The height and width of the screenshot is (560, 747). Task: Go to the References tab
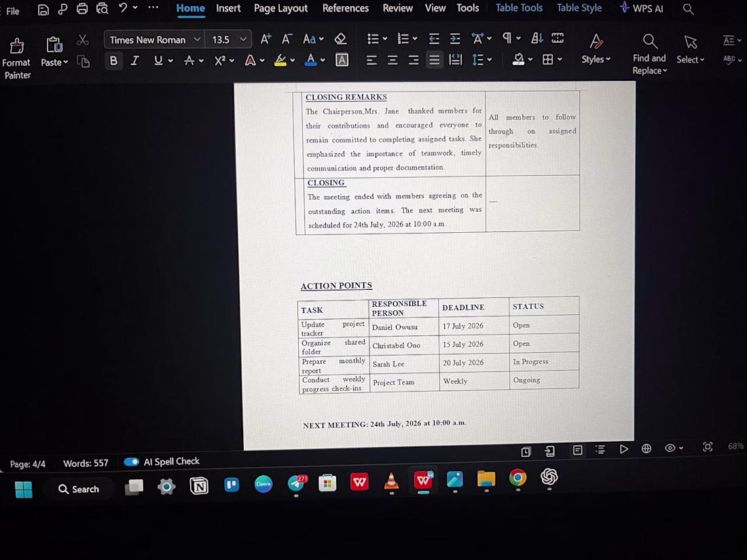coord(346,8)
